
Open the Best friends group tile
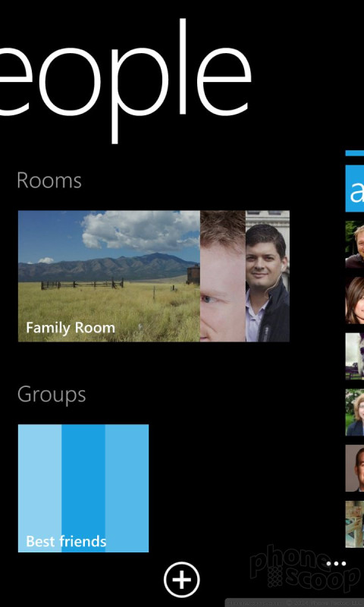click(83, 488)
